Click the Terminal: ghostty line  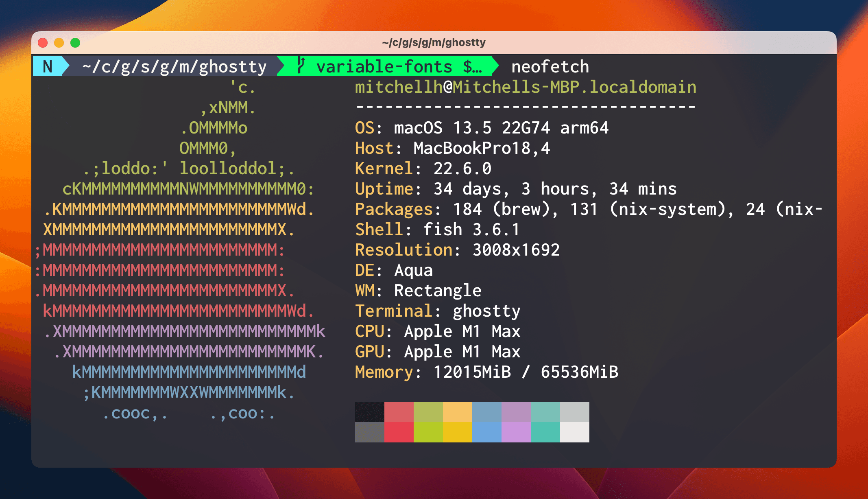(x=438, y=311)
